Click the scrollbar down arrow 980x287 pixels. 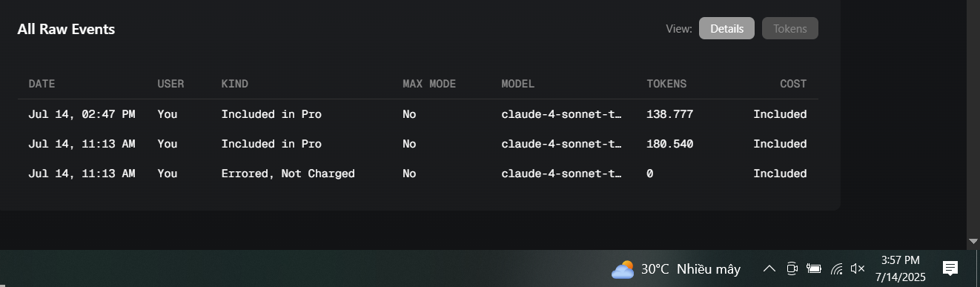(973, 242)
